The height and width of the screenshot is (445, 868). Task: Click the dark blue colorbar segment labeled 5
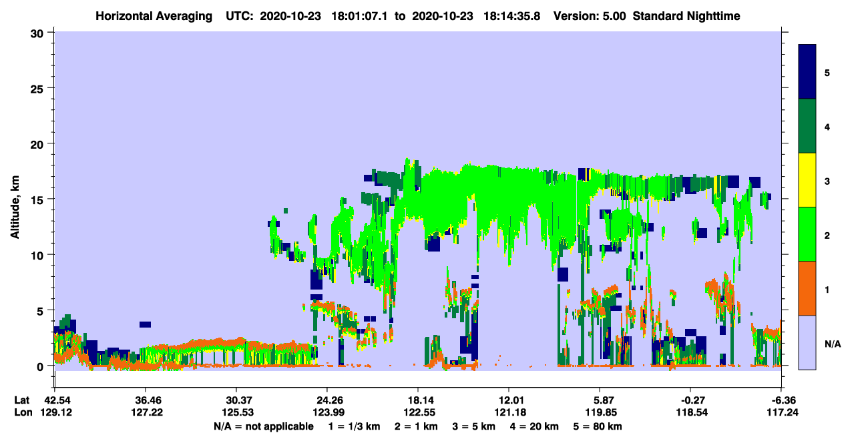pos(807,72)
